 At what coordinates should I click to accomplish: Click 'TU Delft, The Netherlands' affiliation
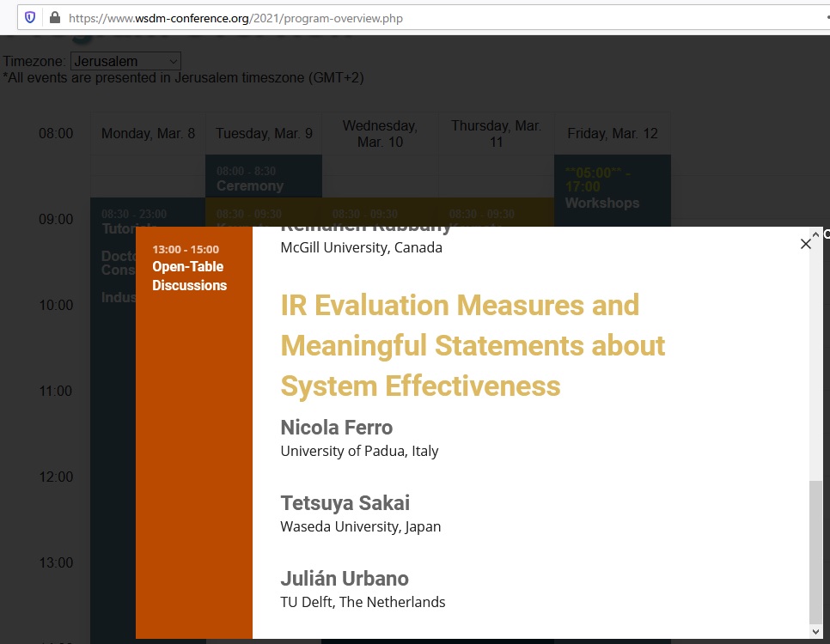(x=363, y=602)
